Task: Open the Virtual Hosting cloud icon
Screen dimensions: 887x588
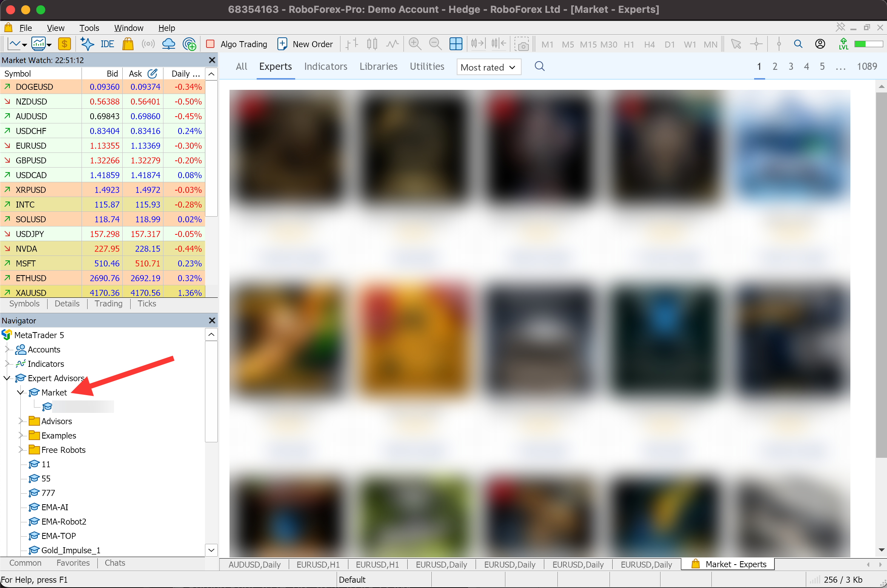Action: [168, 44]
